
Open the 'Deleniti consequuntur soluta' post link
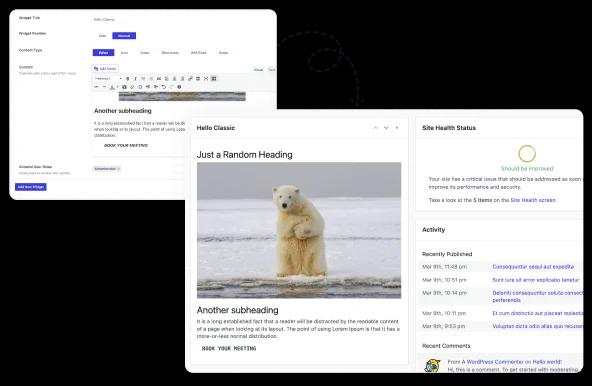(538, 296)
